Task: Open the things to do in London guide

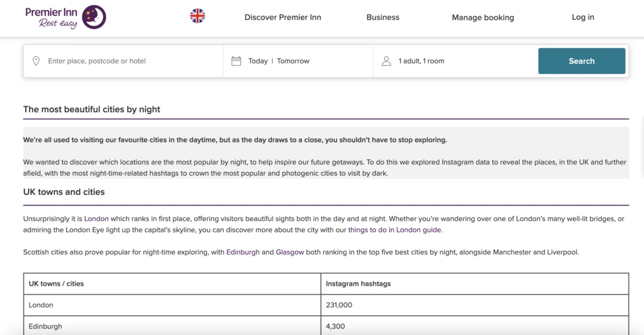Action: point(394,230)
